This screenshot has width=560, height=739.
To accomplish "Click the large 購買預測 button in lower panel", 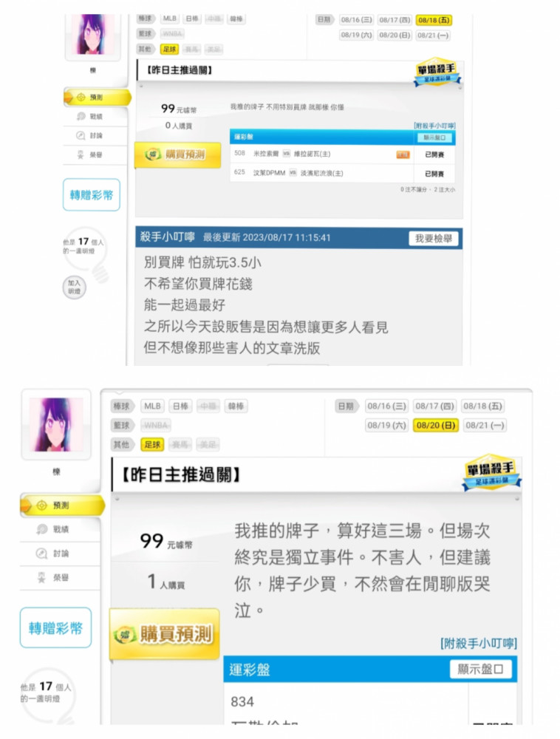I will [165, 634].
